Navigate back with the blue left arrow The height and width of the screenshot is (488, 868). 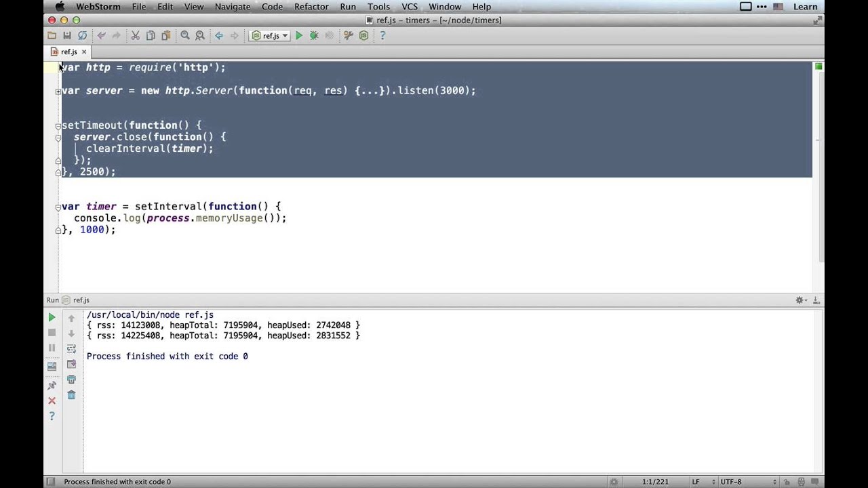[218, 36]
